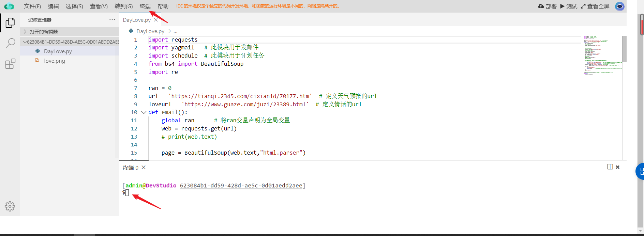
Task: Select DayLove.py in the file tree
Action: [70, 51]
